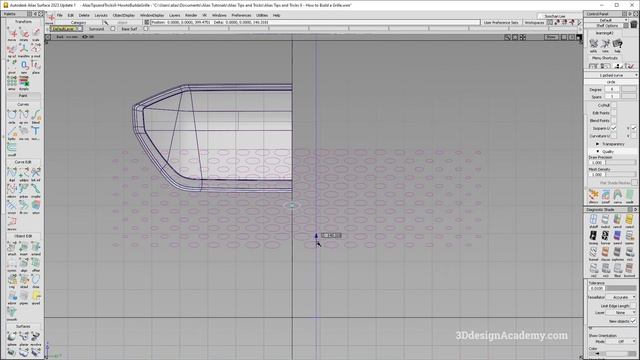
Task: Toggle the Surround checkbox in layer bar
Action: [113, 29]
